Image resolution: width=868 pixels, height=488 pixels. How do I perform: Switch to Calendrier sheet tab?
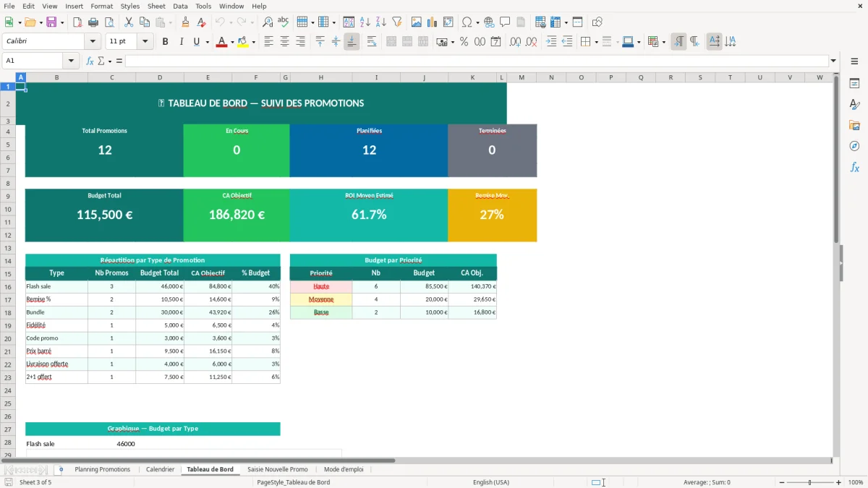(160, 469)
